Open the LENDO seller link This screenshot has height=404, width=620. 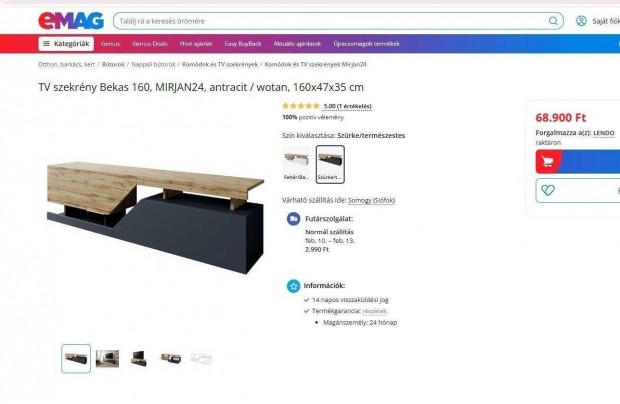(x=604, y=133)
